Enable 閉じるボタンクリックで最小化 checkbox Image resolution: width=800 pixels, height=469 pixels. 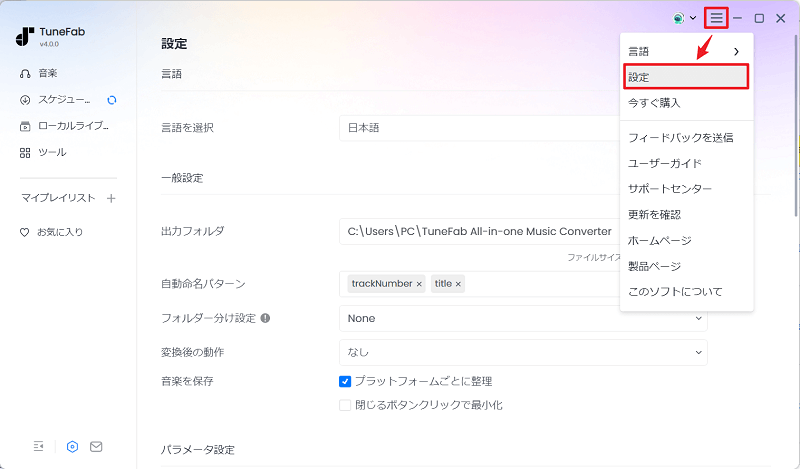tap(345, 405)
